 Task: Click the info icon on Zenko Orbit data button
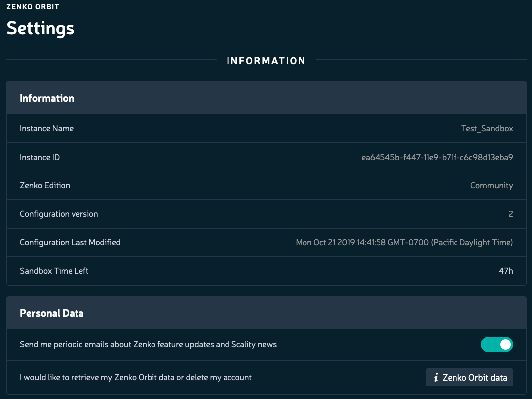(x=436, y=377)
